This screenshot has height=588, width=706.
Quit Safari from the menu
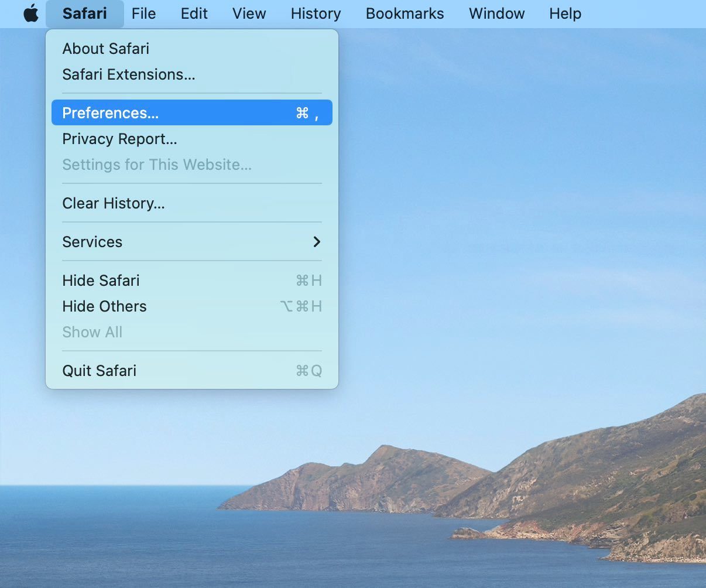[192, 371]
